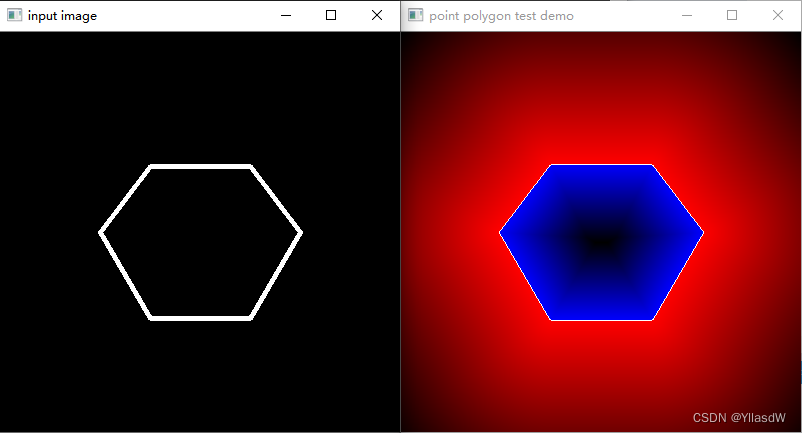Click the point polygon test demo app icon

pyautogui.click(x=415, y=15)
